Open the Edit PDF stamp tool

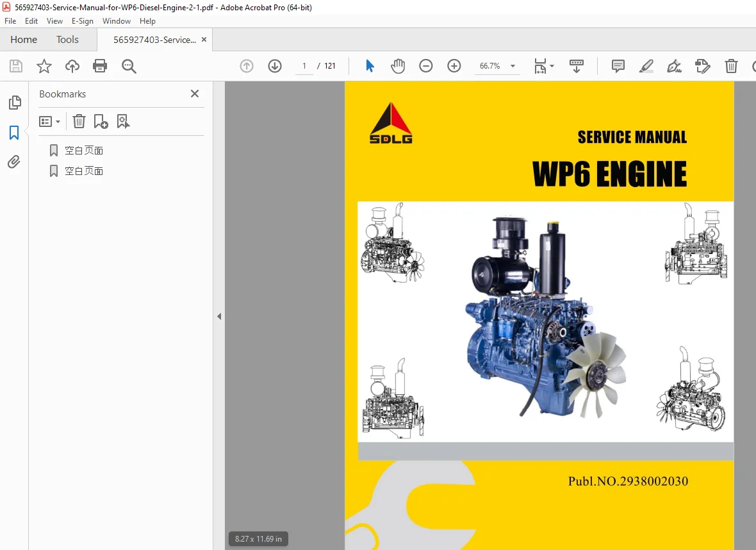[702, 66]
